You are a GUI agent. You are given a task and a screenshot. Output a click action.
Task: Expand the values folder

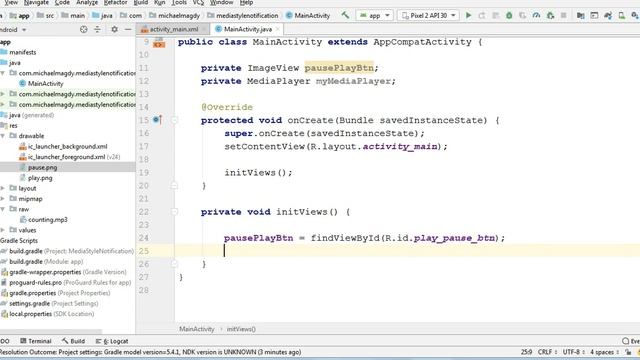[3, 230]
